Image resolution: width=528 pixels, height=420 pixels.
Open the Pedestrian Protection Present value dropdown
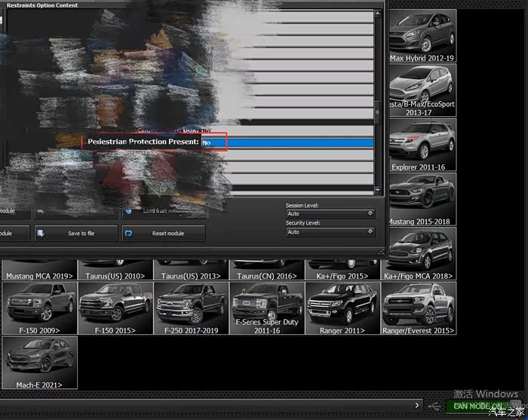click(x=287, y=143)
